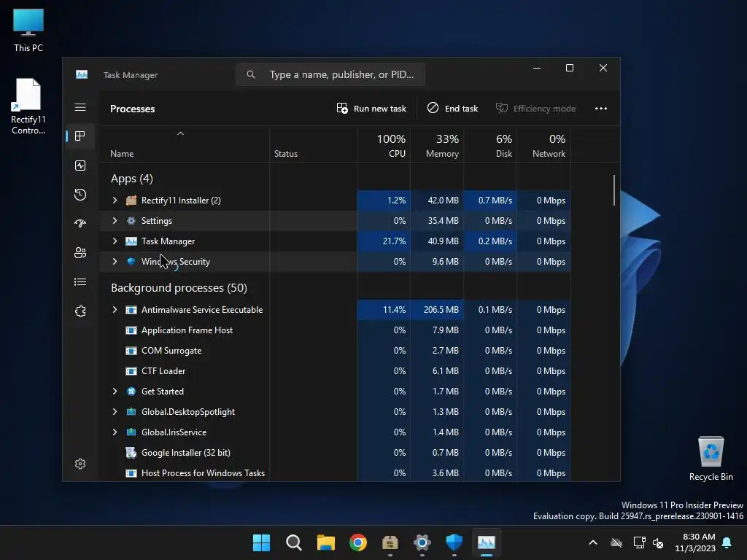Click Efficiency mode button
Image resolution: width=747 pixels, height=560 pixels.
point(535,109)
